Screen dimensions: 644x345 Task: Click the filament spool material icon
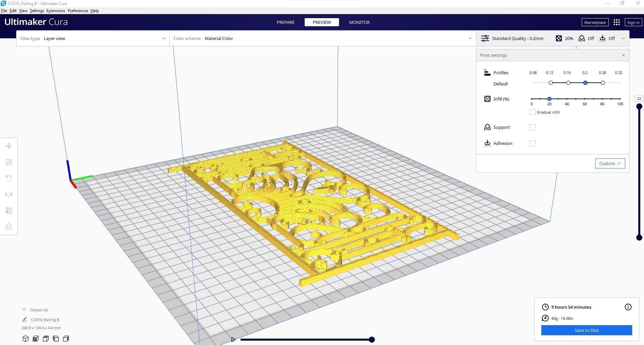click(x=545, y=318)
